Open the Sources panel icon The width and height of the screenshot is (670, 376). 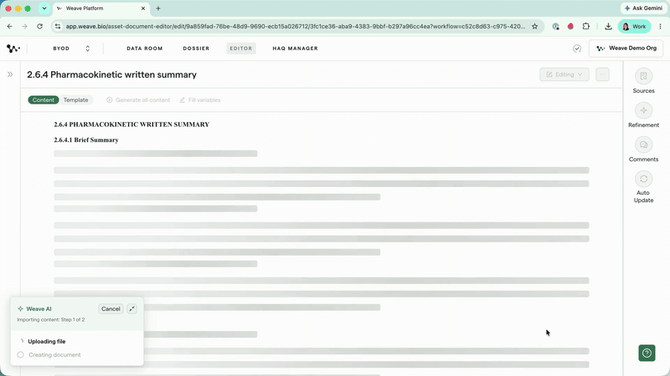coord(644,76)
